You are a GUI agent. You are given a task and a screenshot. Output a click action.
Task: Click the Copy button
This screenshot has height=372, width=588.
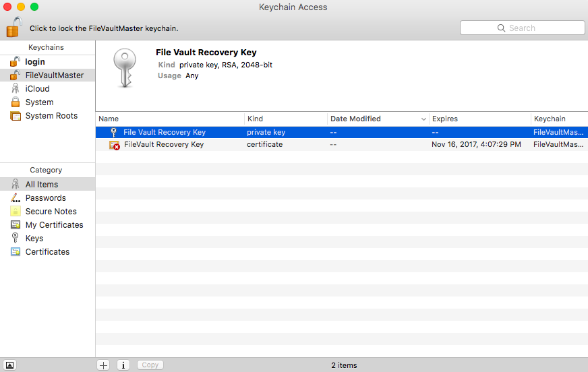[150, 365]
